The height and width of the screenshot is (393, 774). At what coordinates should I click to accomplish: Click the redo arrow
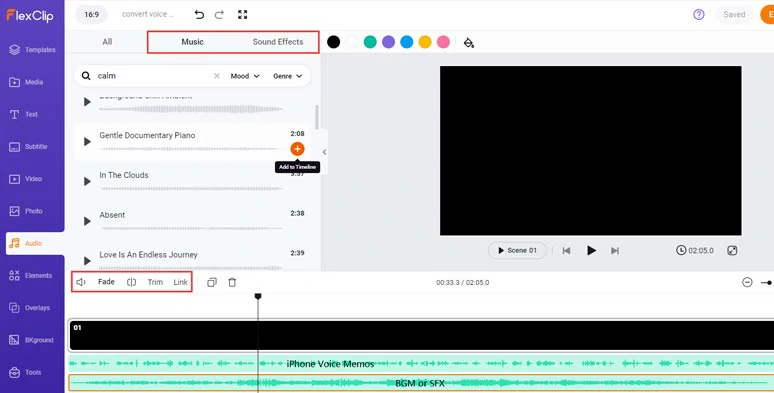tap(219, 15)
